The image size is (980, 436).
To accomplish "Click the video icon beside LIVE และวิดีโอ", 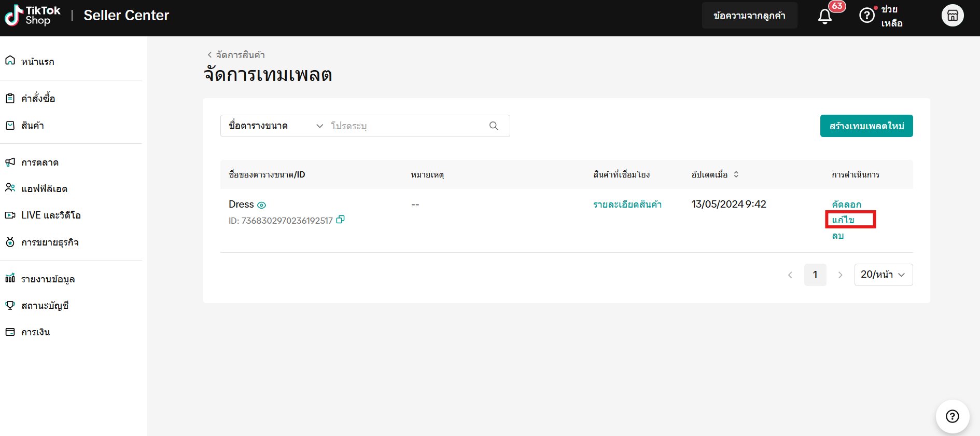I will [10, 215].
